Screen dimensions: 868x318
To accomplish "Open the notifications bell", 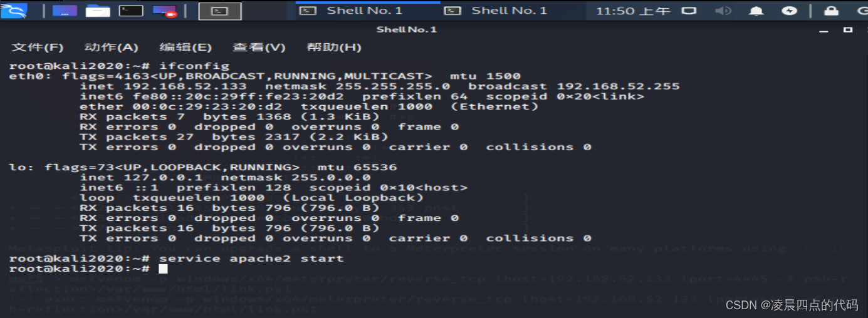I will point(757,11).
